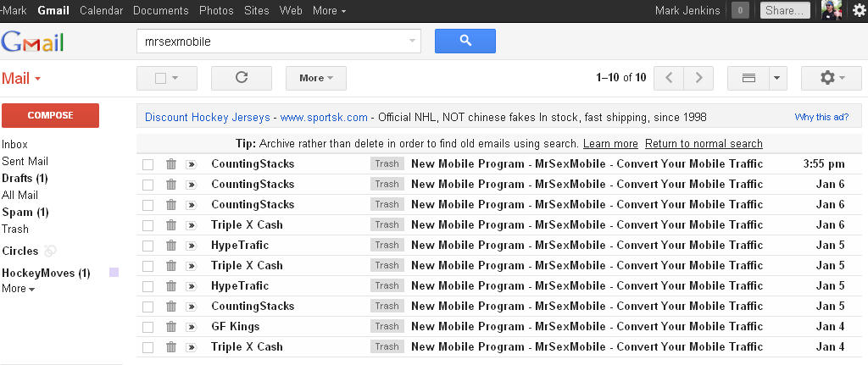Viewport: 868px width, 365px height.
Task: Open the Mail dropdown under Gmail logo
Action: [x=22, y=79]
